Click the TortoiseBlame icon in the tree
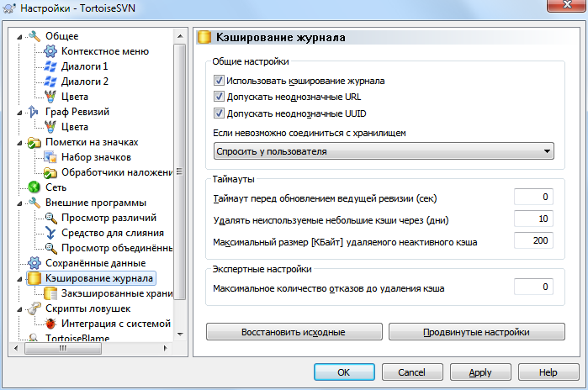 [x=34, y=337]
